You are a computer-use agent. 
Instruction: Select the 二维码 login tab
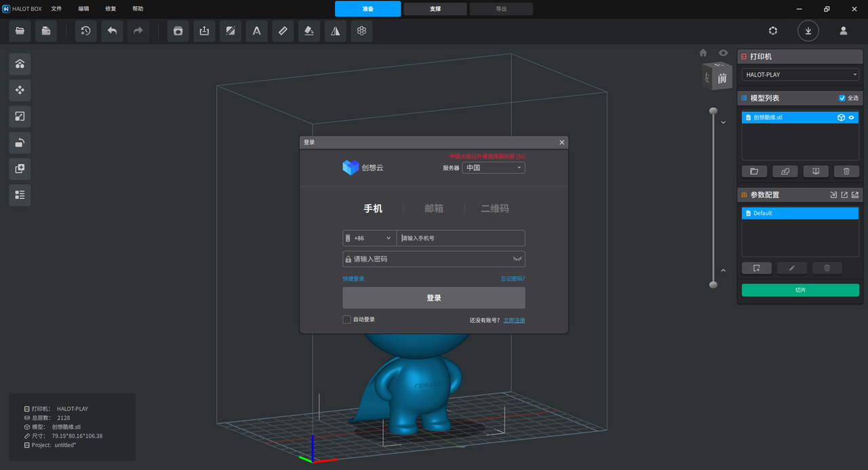pos(495,209)
